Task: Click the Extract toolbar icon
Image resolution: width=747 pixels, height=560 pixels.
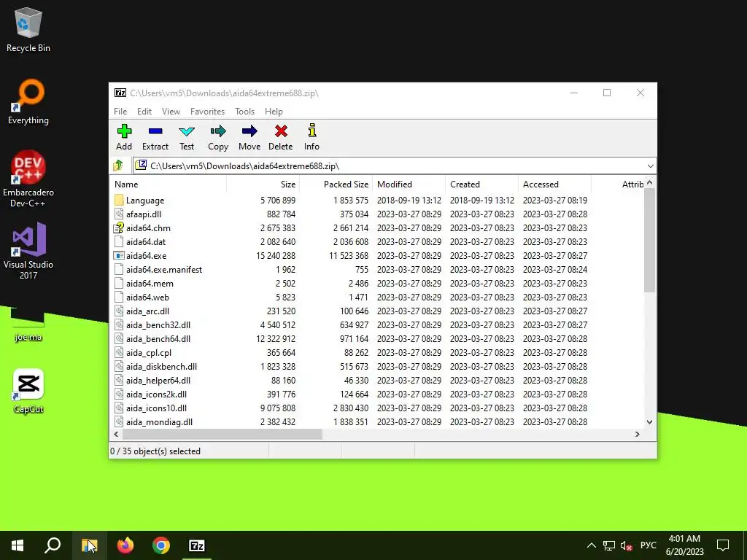Action: (x=155, y=131)
